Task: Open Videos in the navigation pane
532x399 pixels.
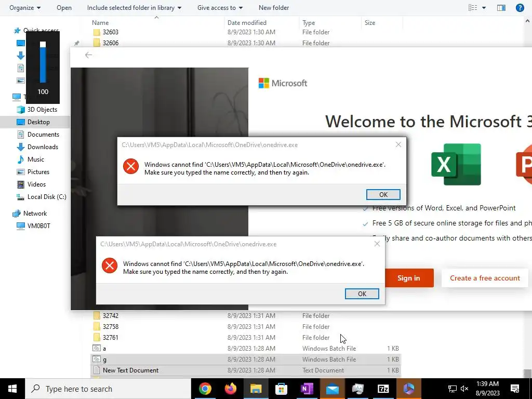Action: [36, 184]
